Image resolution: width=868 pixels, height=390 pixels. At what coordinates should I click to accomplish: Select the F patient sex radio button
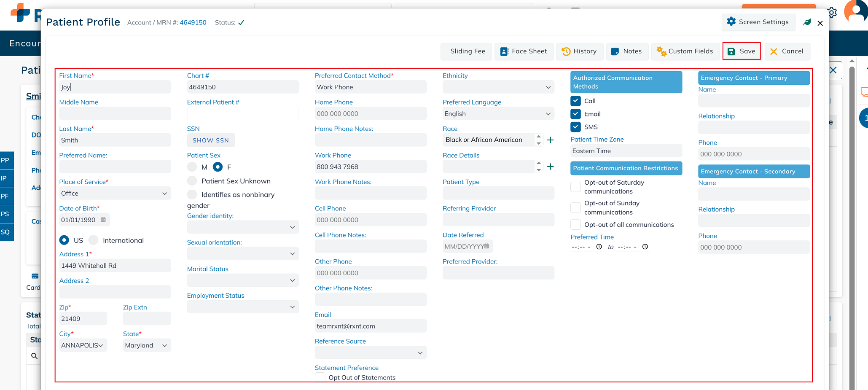pyautogui.click(x=218, y=167)
